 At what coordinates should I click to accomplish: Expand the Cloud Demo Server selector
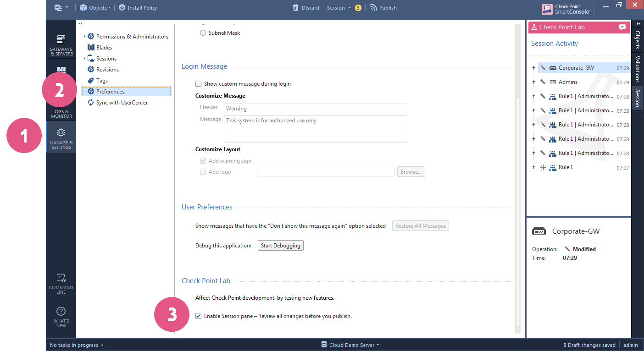(378, 345)
